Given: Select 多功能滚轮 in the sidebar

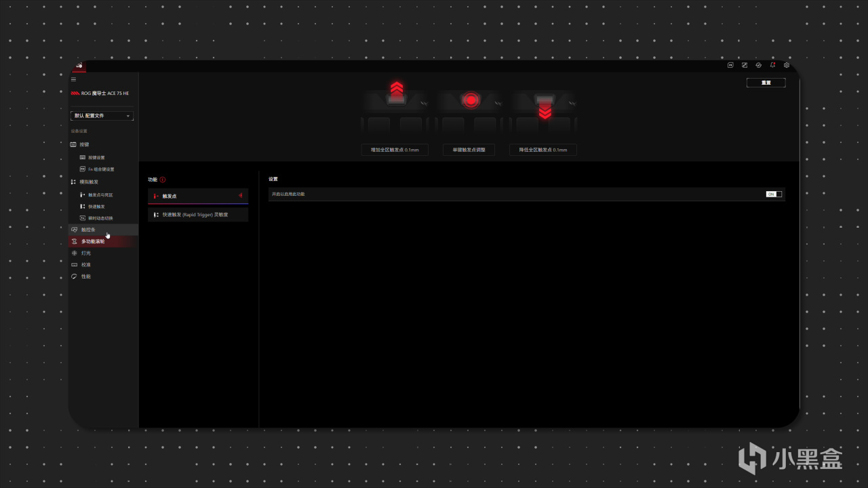Looking at the screenshot, I should 103,241.
